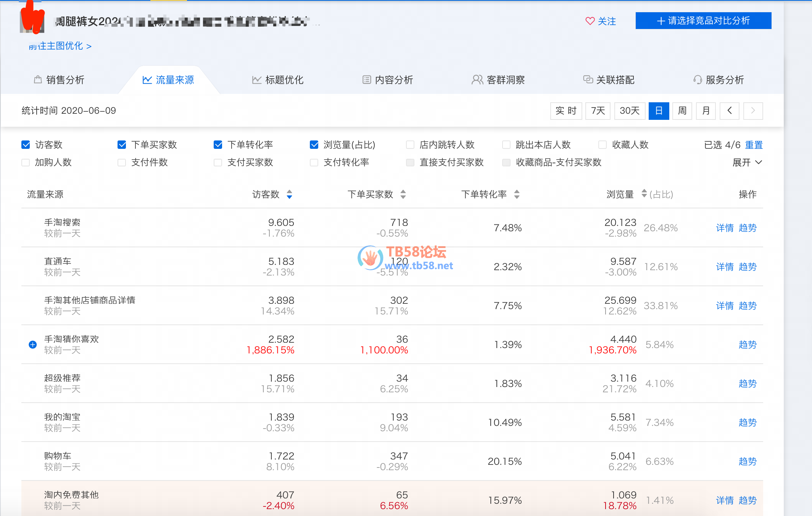Check the 收藏商品-支付买家数 checkbox

point(506,163)
